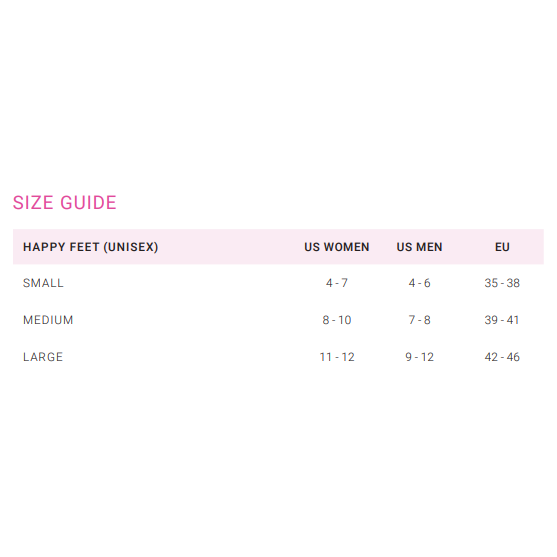
Task: Click the 9 - 12 US men value
Action: point(420,357)
